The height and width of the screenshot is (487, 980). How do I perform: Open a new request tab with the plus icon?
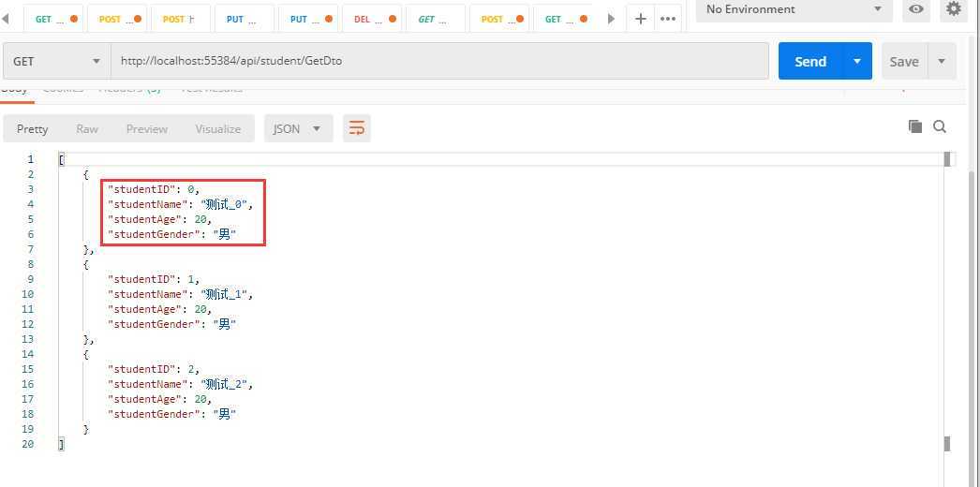(x=640, y=19)
